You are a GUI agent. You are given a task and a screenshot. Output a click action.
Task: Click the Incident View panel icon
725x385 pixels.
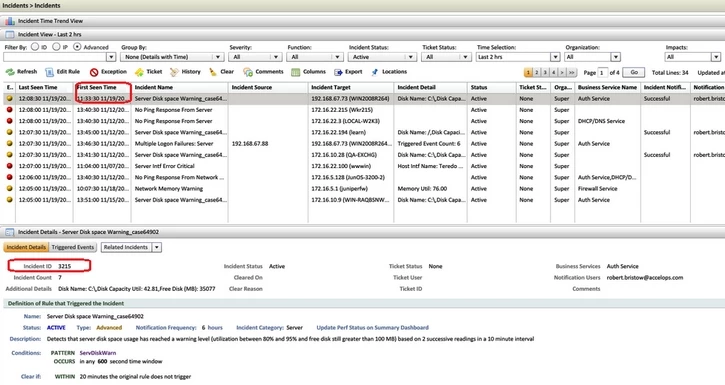click(x=10, y=34)
